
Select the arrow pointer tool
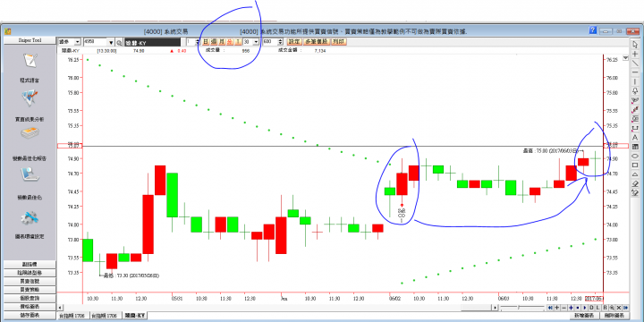635,45
